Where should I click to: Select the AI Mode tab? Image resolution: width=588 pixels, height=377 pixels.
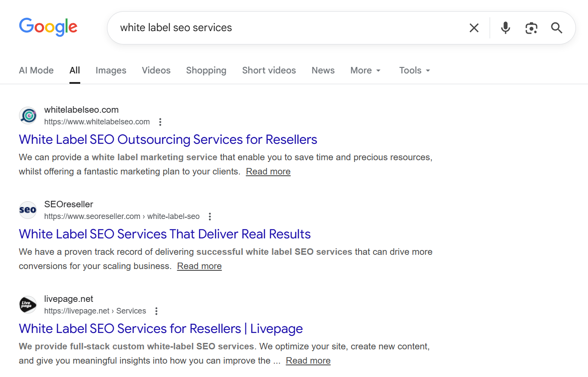tap(36, 70)
